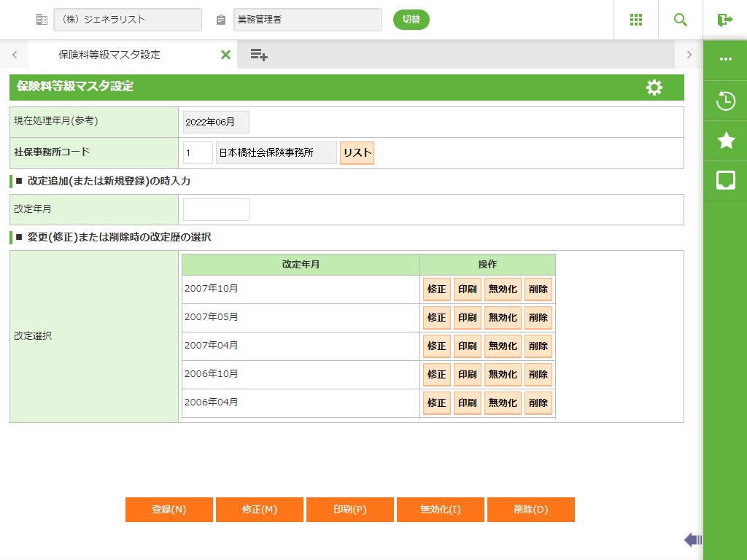
Task: Click the 改定年月 input field
Action: pyautogui.click(x=216, y=209)
